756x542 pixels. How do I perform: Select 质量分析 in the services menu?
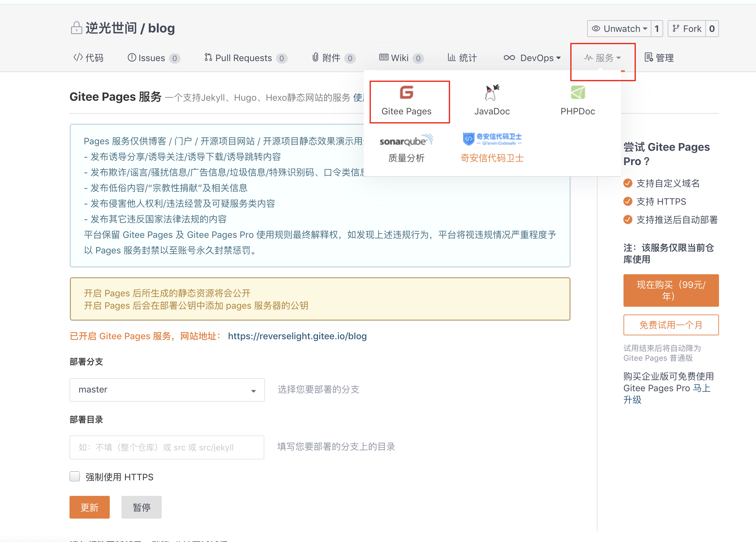pyautogui.click(x=406, y=158)
